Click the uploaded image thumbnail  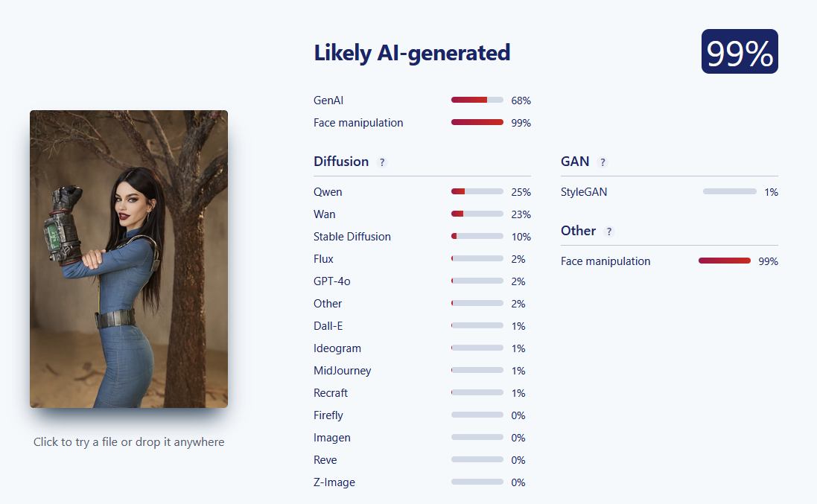click(x=129, y=259)
